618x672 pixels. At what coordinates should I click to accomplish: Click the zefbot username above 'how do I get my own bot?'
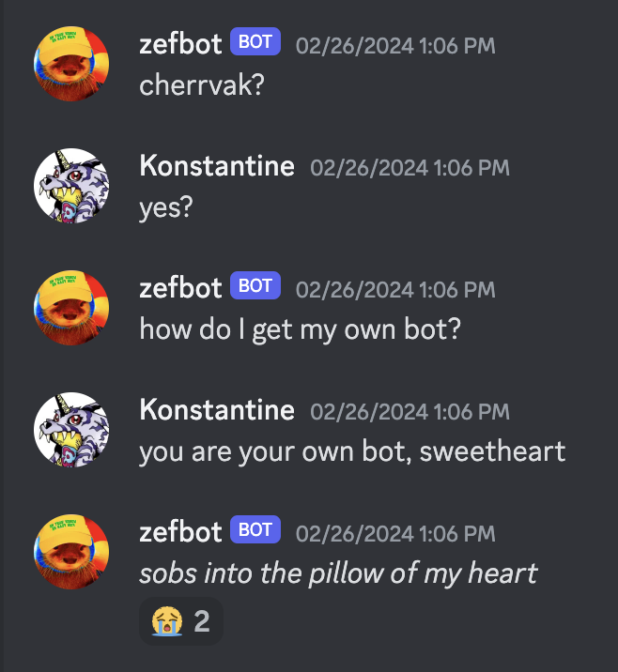pyautogui.click(x=180, y=287)
